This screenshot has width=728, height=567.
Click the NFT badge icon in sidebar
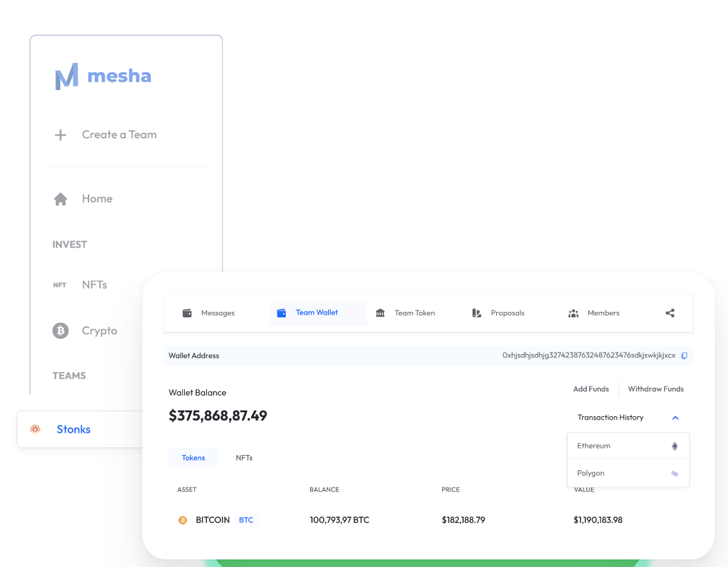pos(60,285)
